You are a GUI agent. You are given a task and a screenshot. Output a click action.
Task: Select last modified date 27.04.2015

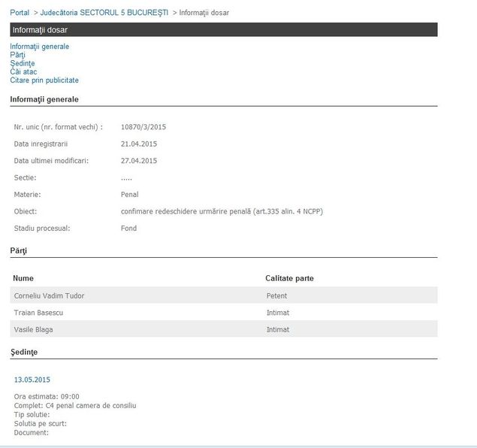[x=139, y=161]
